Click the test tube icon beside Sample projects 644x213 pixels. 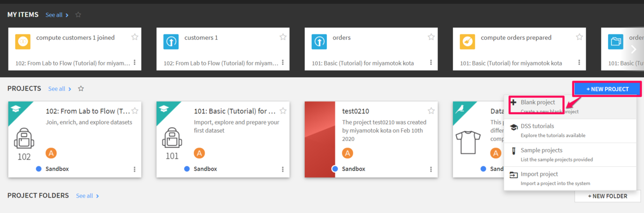pyautogui.click(x=514, y=151)
